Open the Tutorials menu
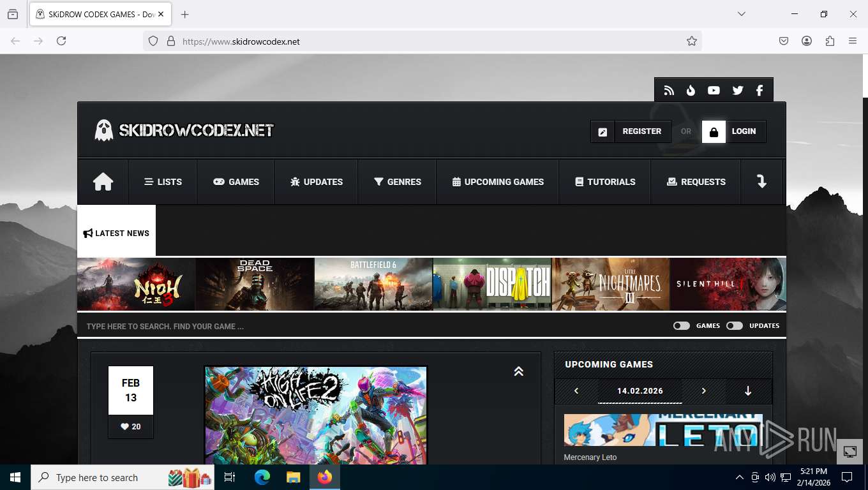 pos(604,182)
